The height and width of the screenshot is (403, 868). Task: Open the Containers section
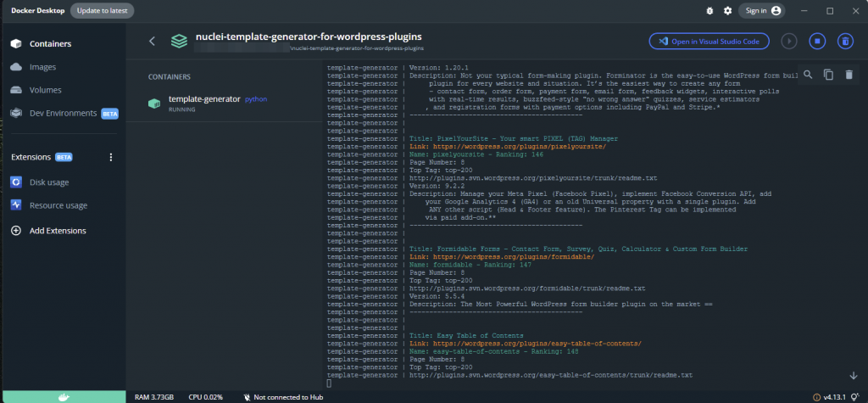50,44
